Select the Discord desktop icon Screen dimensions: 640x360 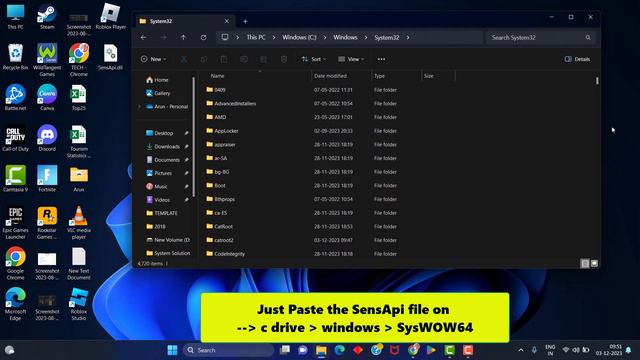pyautogui.click(x=47, y=138)
